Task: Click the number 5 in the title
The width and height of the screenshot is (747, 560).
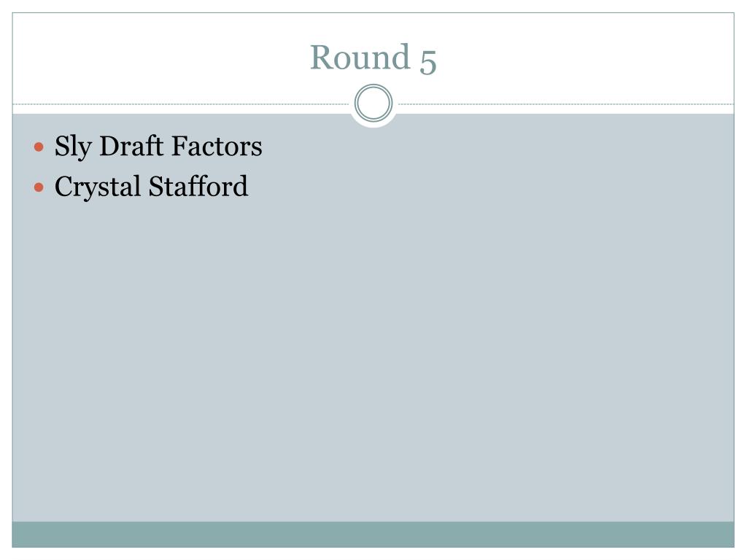Action: tap(427, 61)
